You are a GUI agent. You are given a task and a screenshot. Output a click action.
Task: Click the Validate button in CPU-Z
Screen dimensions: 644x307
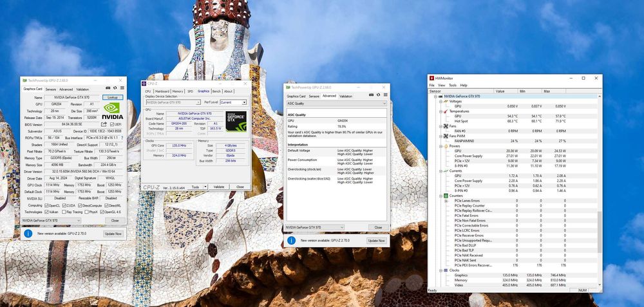pyautogui.click(x=219, y=187)
